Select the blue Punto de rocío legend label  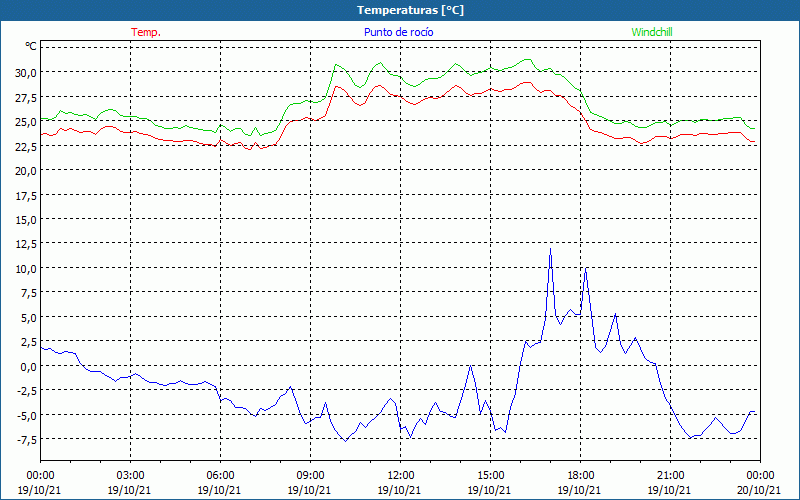tap(398, 32)
